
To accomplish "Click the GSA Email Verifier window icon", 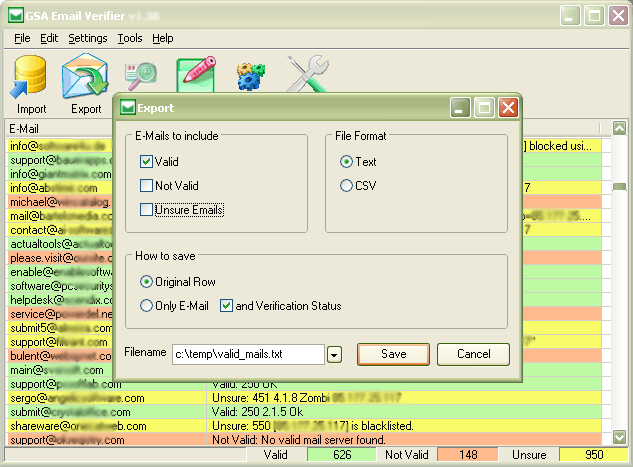I will pyautogui.click(x=14, y=15).
